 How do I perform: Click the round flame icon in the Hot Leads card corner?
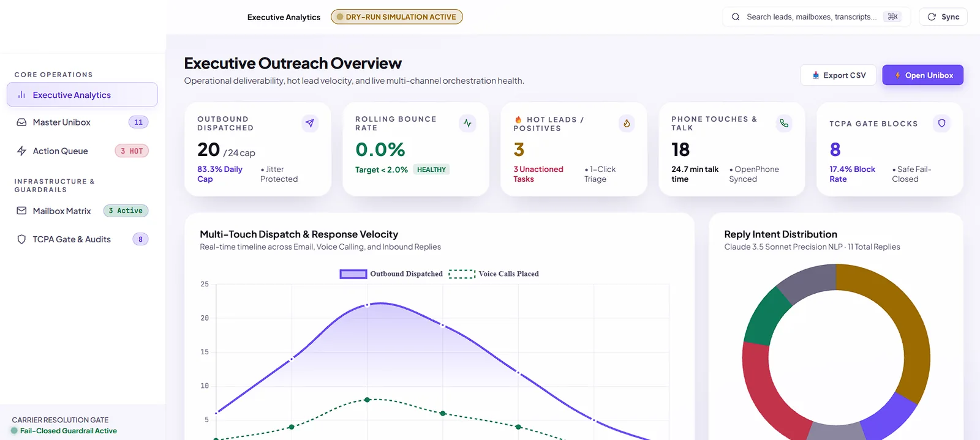tap(627, 123)
